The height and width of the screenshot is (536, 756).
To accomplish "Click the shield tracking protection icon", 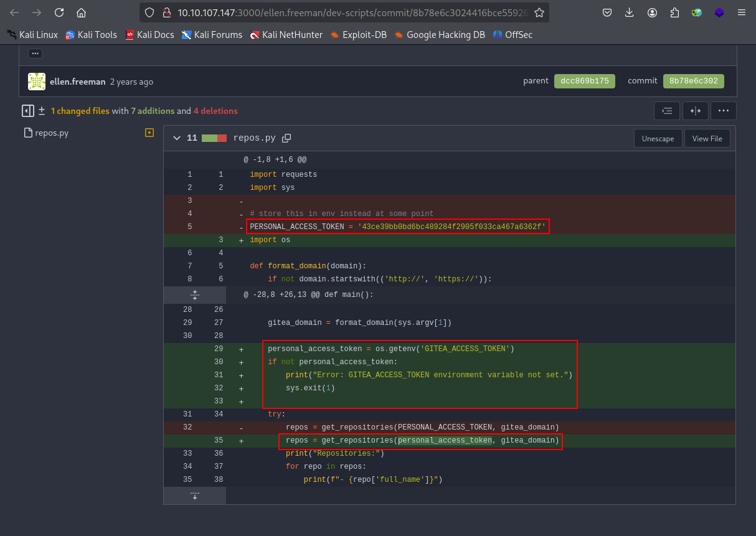I will point(149,12).
